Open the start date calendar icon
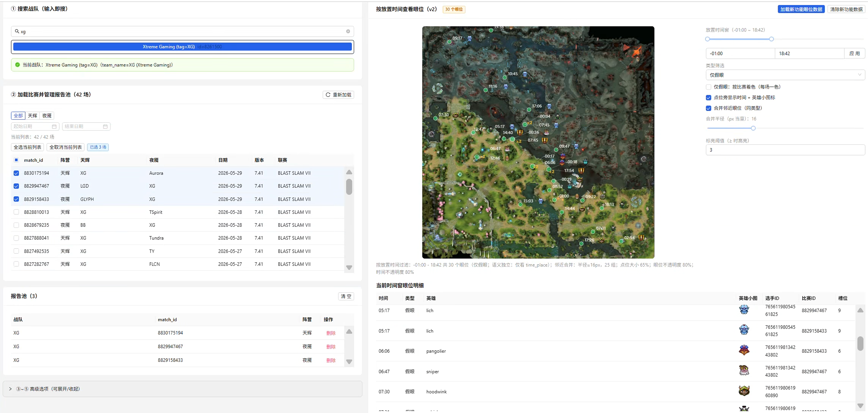Image resolution: width=868 pixels, height=413 pixels. pyautogui.click(x=54, y=127)
